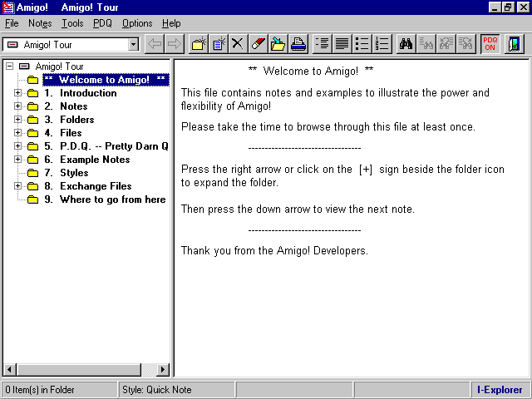Image resolution: width=532 pixels, height=399 pixels.
Task: Expand the Example Notes folder
Action: pyautogui.click(x=18, y=160)
